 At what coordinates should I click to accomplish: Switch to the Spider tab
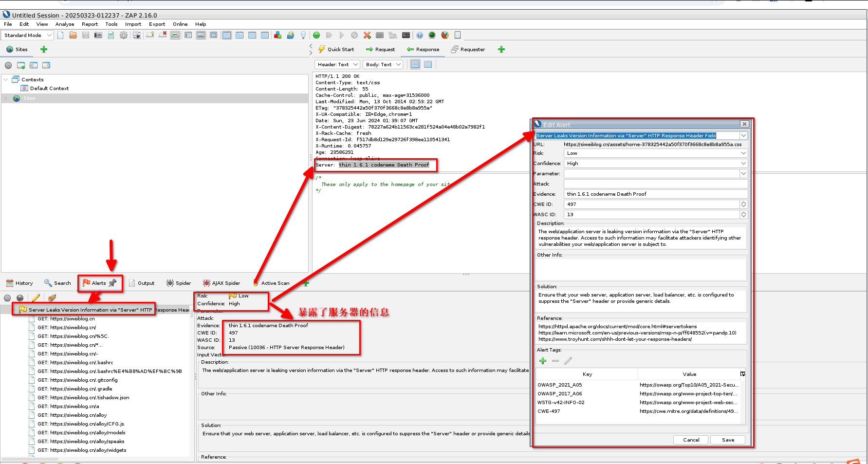(x=179, y=283)
